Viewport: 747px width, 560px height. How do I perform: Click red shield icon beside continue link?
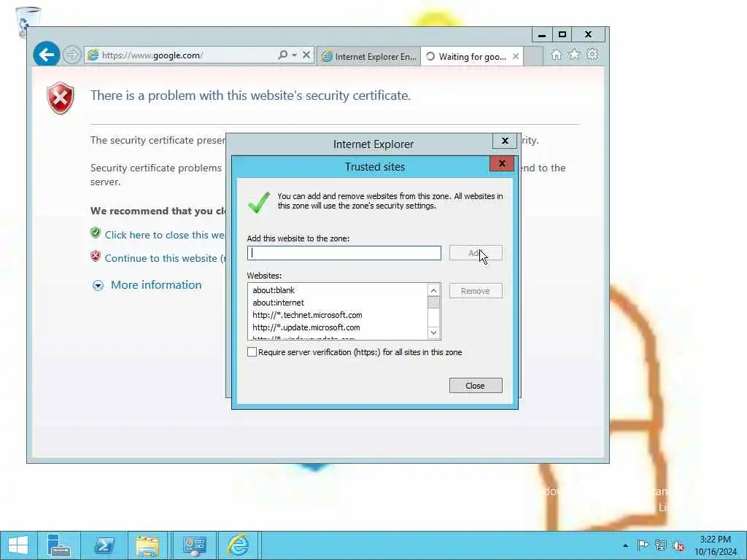[x=96, y=256]
